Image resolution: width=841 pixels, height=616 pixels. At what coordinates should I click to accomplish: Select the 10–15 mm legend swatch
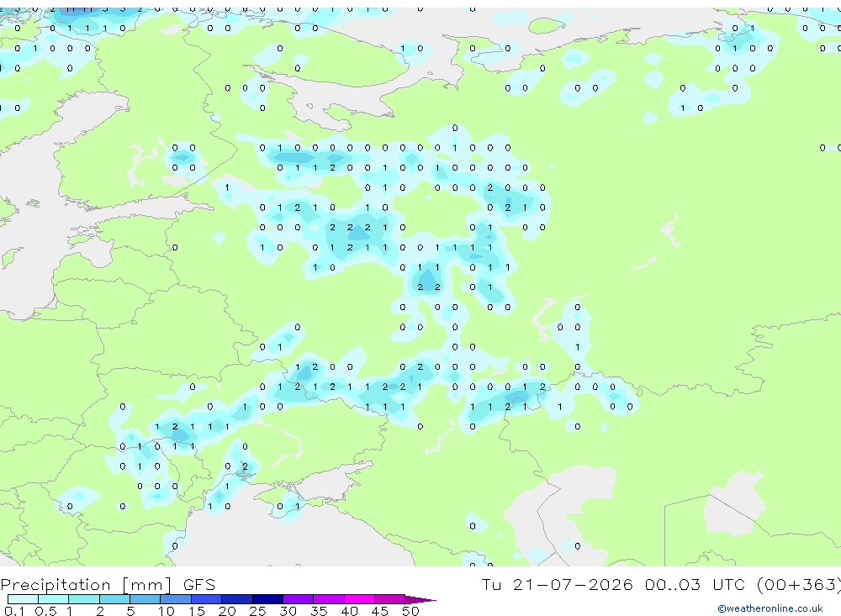[176, 599]
